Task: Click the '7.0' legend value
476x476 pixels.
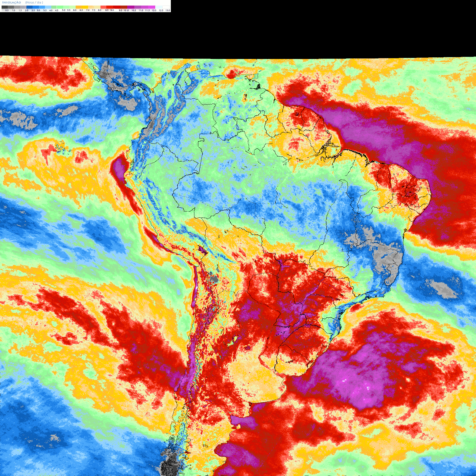Action: coord(88,10)
